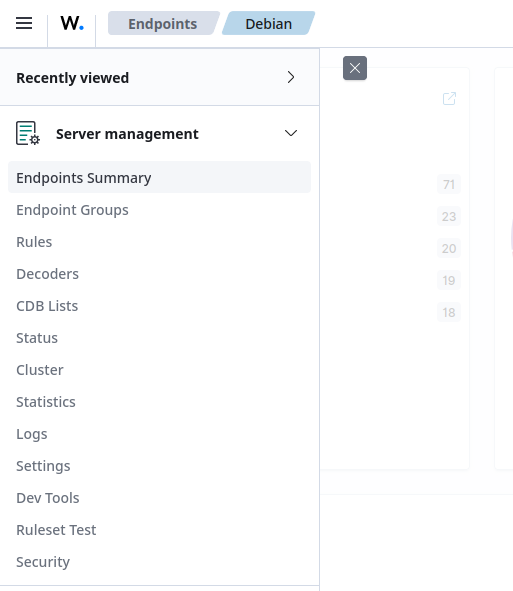Navigate to CDB Lists
The width and height of the screenshot is (513, 591).
(x=47, y=306)
